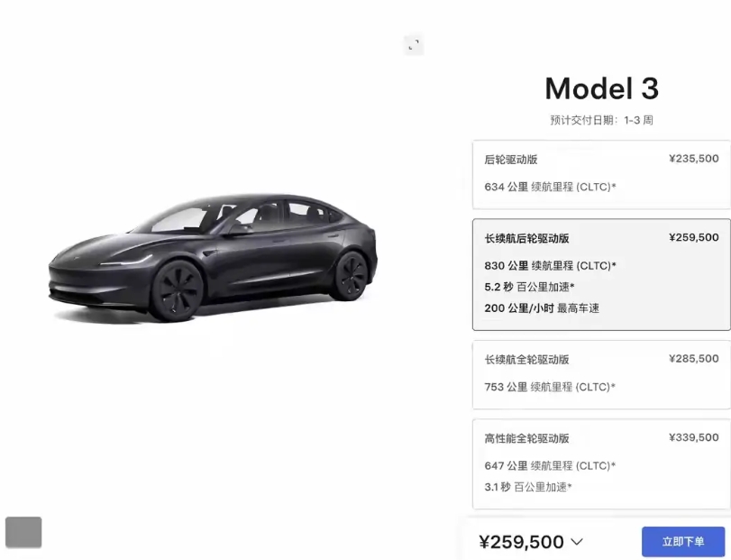
Task: Click the 预计交付日期 1-3 周 delivery text
Action: tap(601, 120)
